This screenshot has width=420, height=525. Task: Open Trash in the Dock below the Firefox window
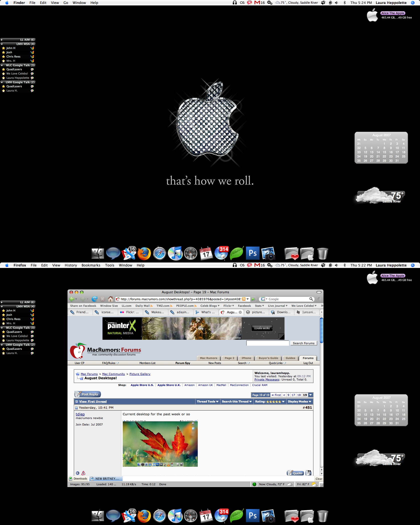[x=322, y=516]
